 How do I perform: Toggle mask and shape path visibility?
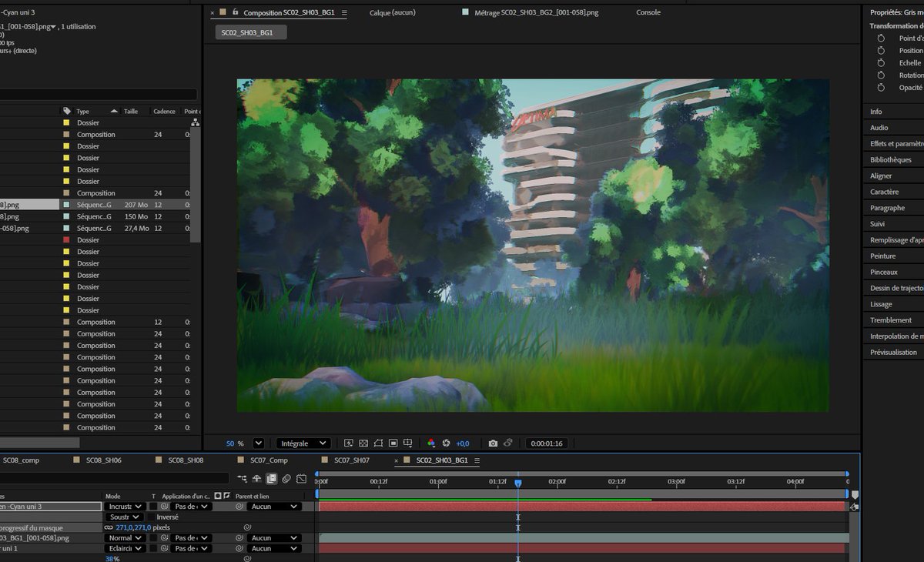pos(378,443)
